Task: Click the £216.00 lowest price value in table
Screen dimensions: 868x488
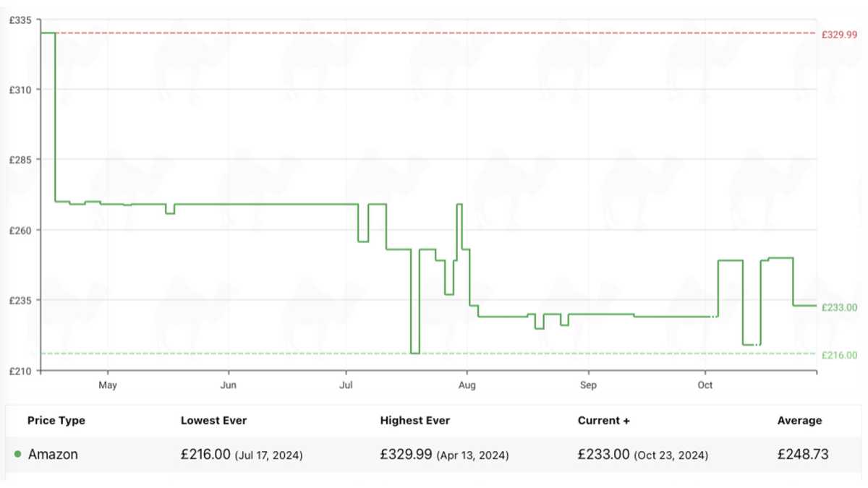Action: (x=205, y=455)
